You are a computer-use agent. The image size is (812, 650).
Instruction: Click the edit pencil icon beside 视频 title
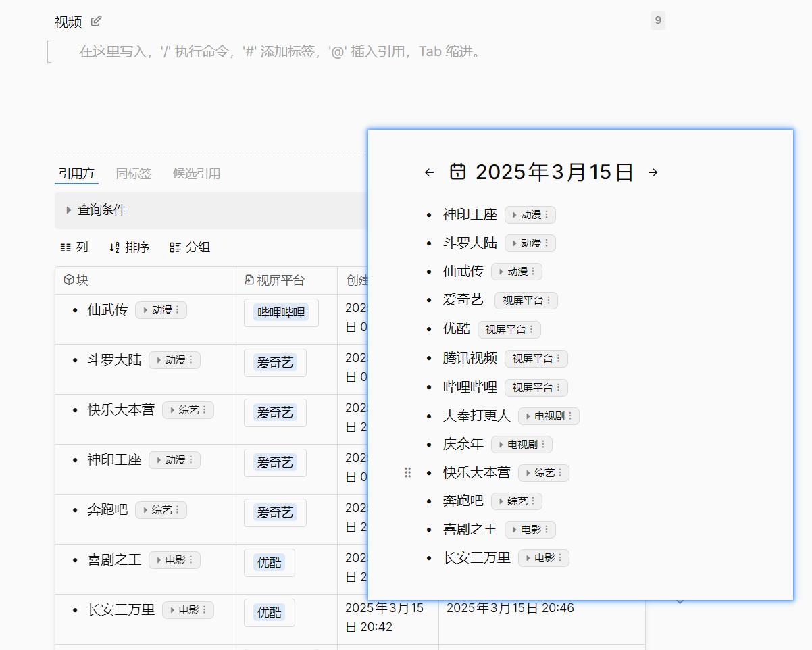pos(96,22)
